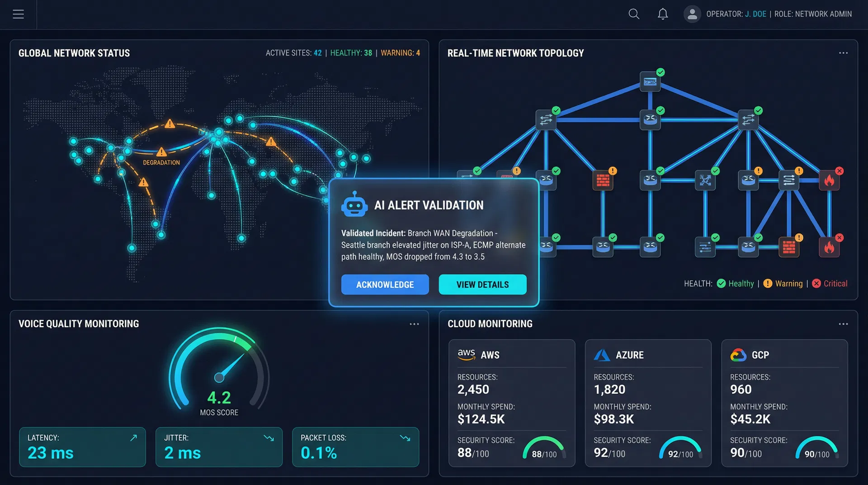Open the hamburger navigation menu
The height and width of the screenshot is (485, 868).
[18, 14]
